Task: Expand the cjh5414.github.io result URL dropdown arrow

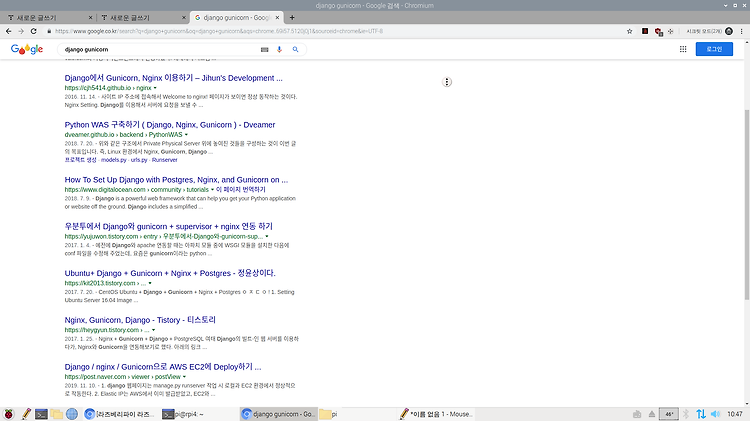Action: pyautogui.click(x=155, y=88)
